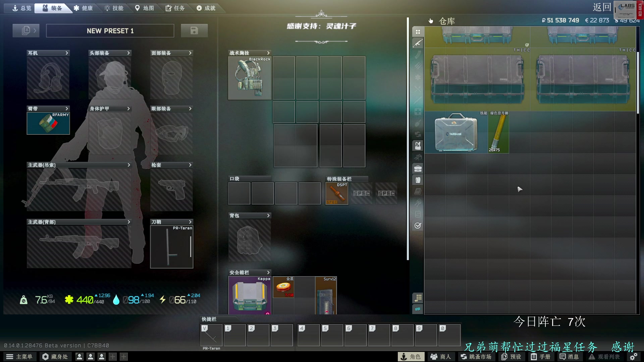This screenshot has width=644, height=362.
Task: Expand the 主武器(吊索) sling weapon arrow
Action: click(128, 165)
